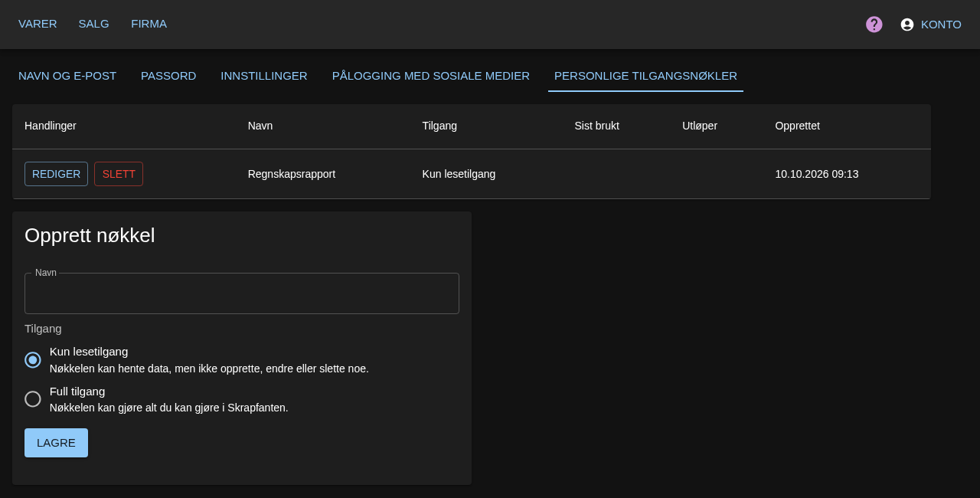Go to the Passord tab
The width and height of the screenshot is (980, 498).
click(x=168, y=76)
